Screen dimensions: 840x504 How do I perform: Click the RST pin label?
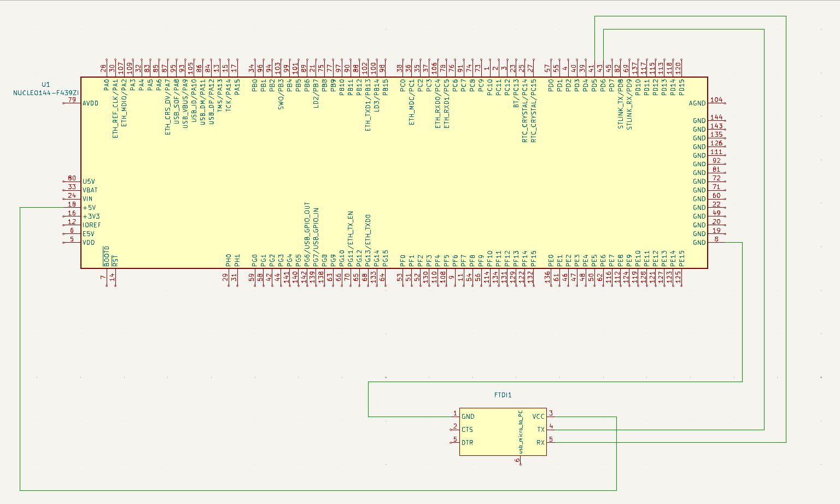click(x=115, y=261)
